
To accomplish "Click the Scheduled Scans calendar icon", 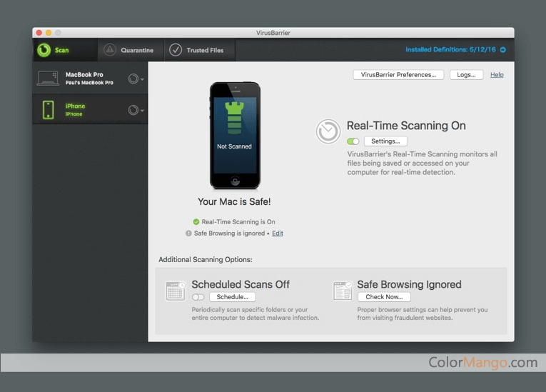I will tap(175, 291).
